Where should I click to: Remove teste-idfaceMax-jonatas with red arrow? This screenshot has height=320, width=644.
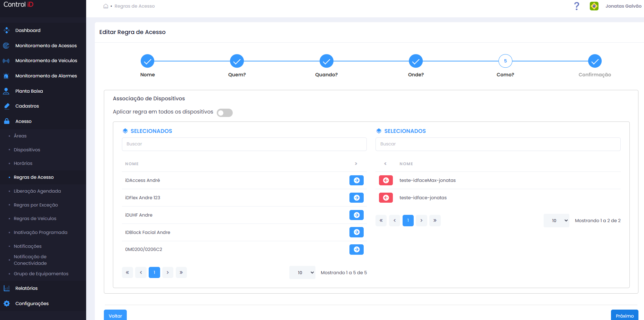pos(386,180)
